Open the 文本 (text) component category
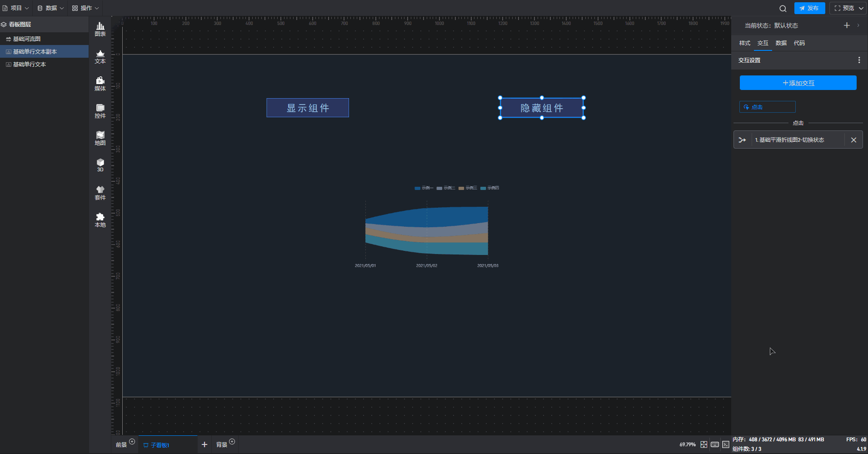 click(x=100, y=57)
